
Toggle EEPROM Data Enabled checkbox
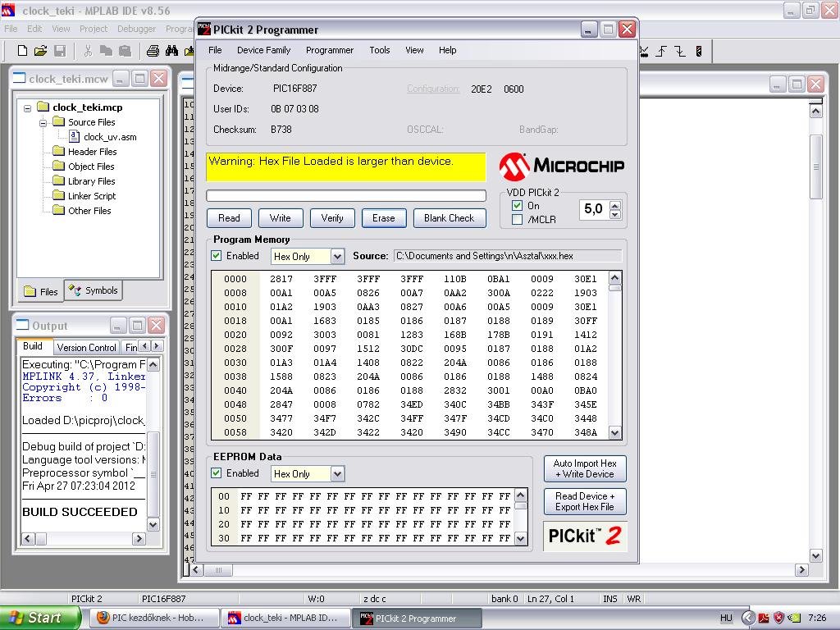point(216,473)
